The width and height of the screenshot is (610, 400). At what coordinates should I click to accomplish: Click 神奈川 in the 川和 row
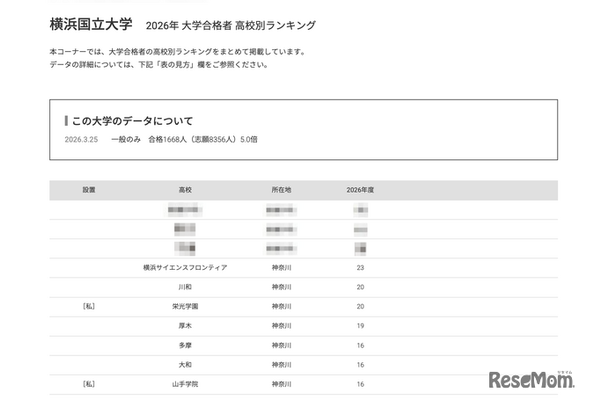pyautogui.click(x=281, y=287)
